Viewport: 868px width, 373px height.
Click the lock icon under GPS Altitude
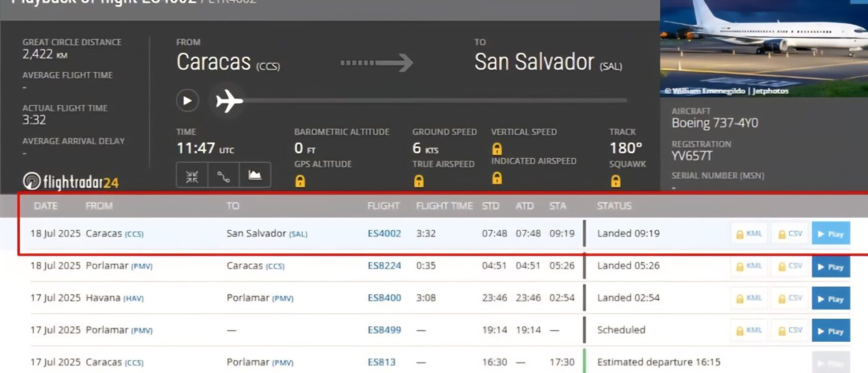(x=300, y=182)
